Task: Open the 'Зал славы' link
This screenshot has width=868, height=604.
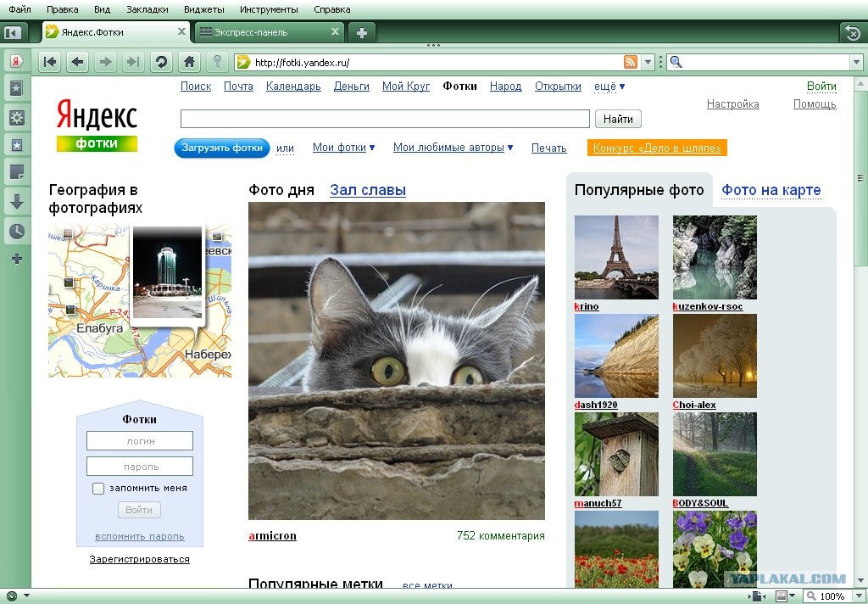Action: tap(368, 190)
